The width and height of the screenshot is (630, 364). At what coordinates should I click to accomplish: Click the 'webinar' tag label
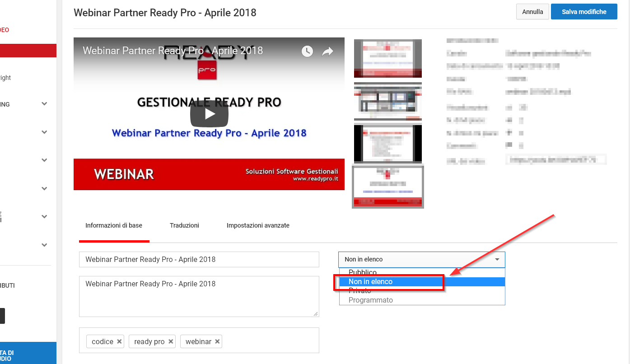coord(199,341)
